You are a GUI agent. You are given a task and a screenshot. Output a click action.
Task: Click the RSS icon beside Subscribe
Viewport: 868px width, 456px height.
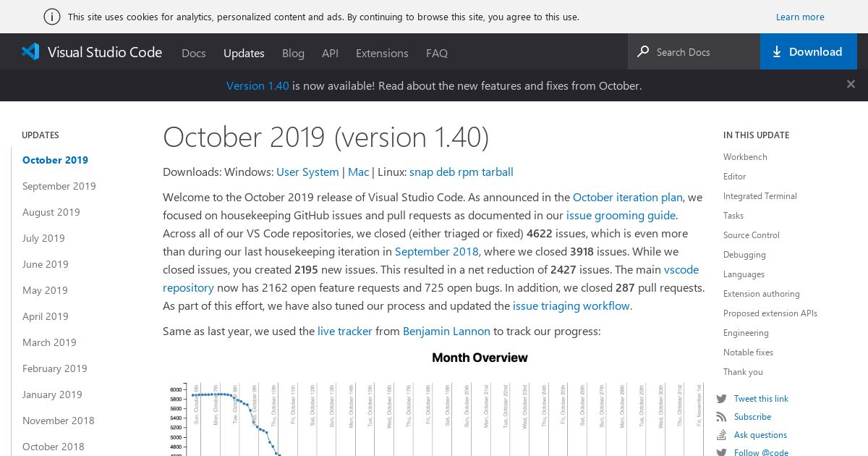[721, 417]
